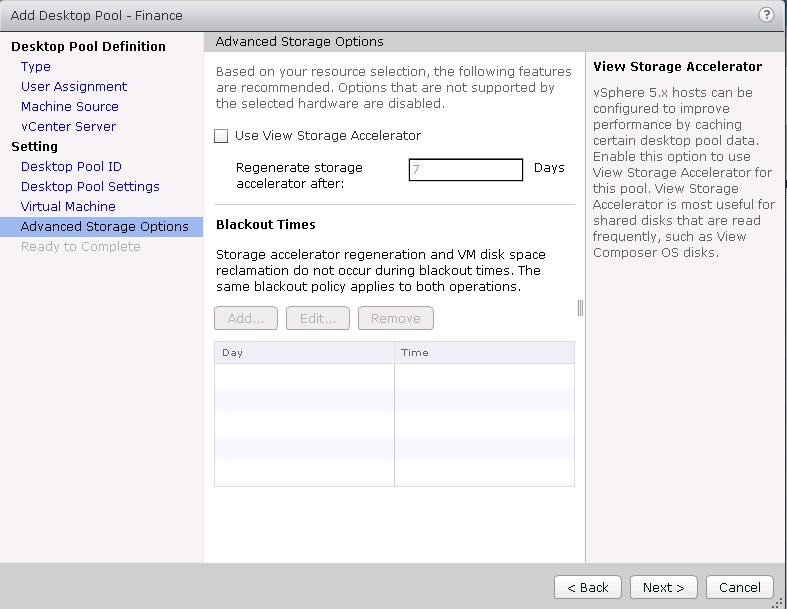Go to User Assignment step
787x609 pixels.
[74, 87]
